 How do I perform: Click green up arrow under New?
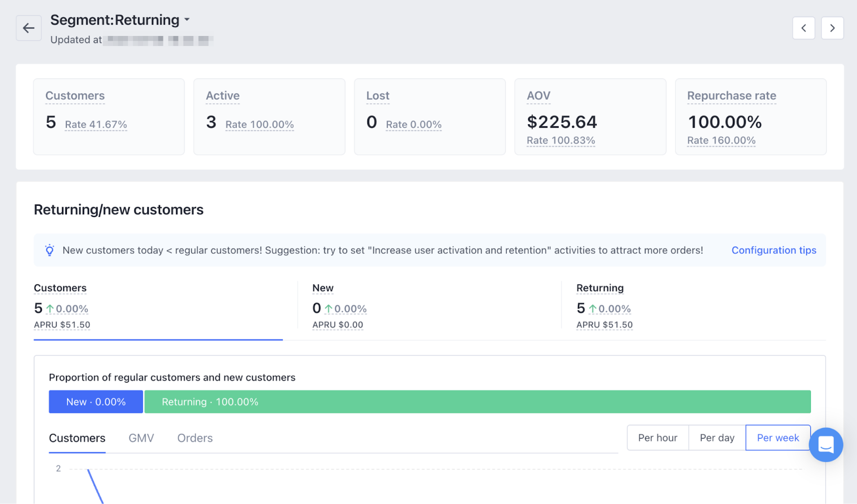(x=328, y=309)
